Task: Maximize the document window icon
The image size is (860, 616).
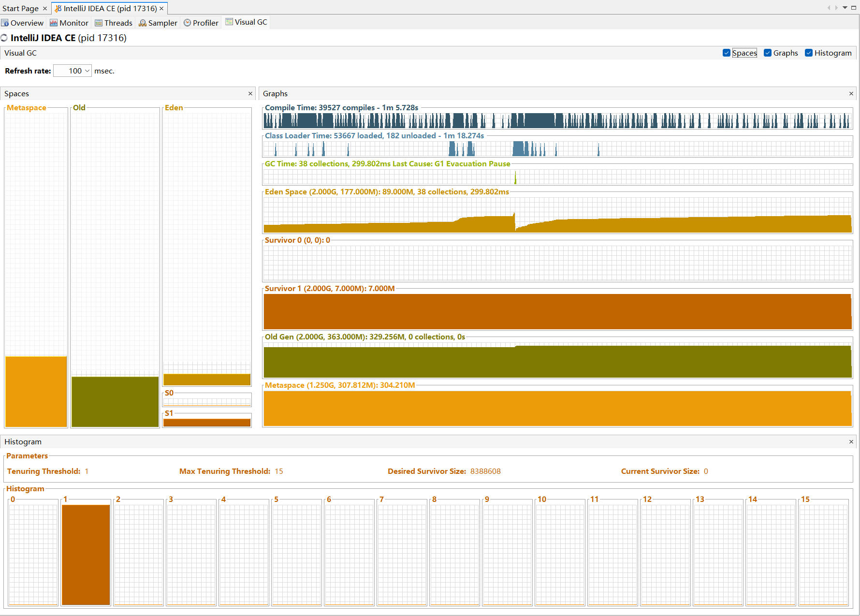Action: [x=854, y=8]
